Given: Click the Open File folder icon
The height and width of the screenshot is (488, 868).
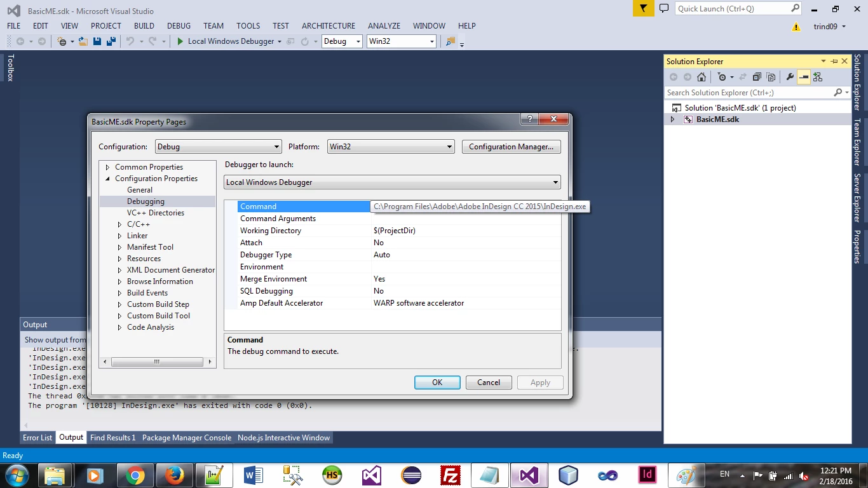Looking at the screenshot, I should pos(83,41).
